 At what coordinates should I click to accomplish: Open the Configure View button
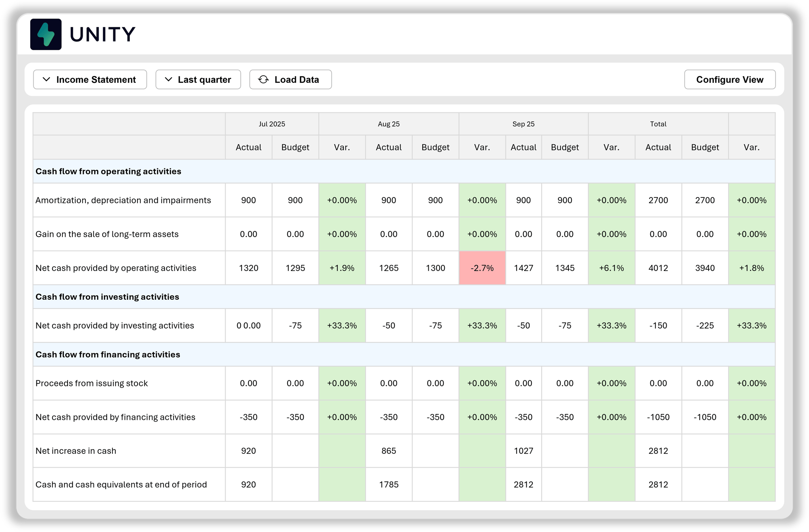(x=729, y=80)
